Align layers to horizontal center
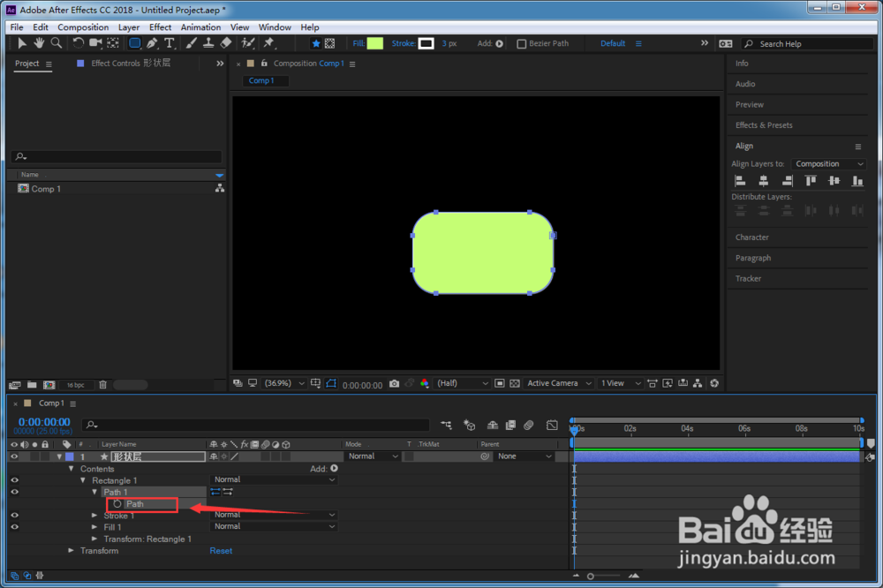883x588 pixels. pos(764,181)
